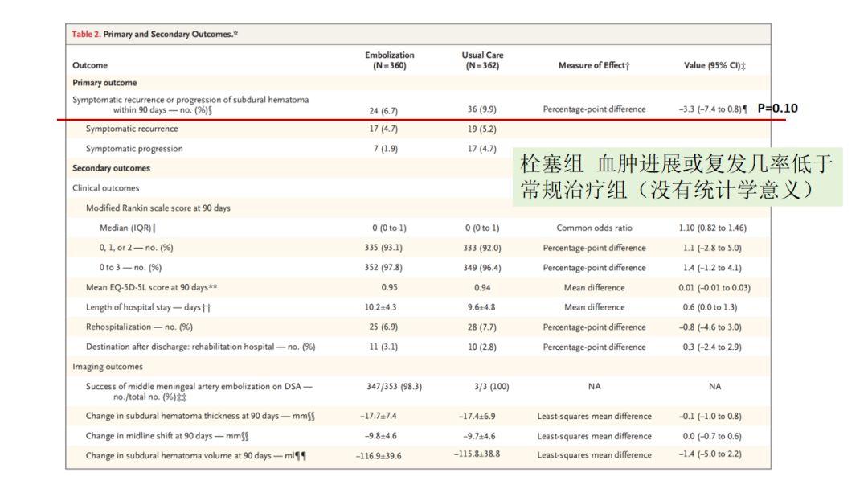Select the value "1.1 (-2.8 to 5.0)"
Image resolution: width=868 pixels, height=489 pixels.
(712, 248)
